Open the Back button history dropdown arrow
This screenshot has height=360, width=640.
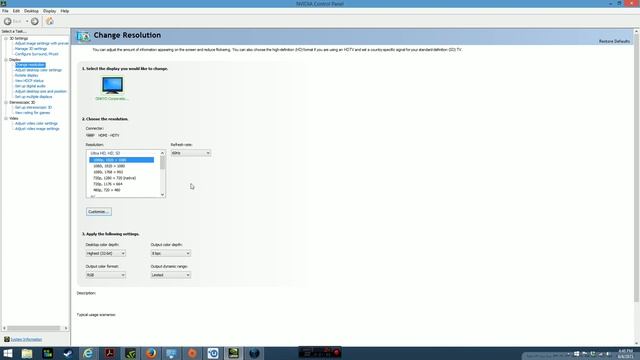pos(27,21)
